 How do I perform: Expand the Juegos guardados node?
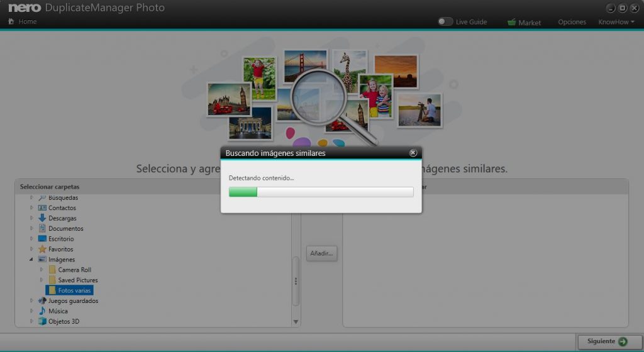[31, 300]
